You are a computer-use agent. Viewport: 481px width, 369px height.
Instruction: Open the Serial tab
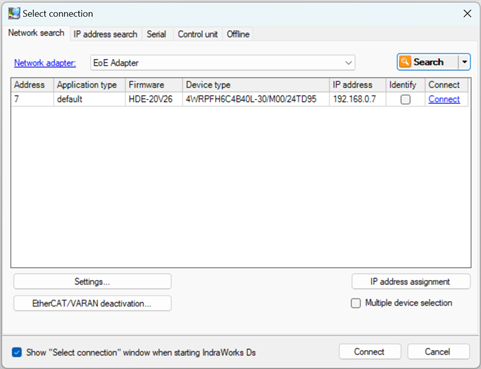[x=156, y=34]
